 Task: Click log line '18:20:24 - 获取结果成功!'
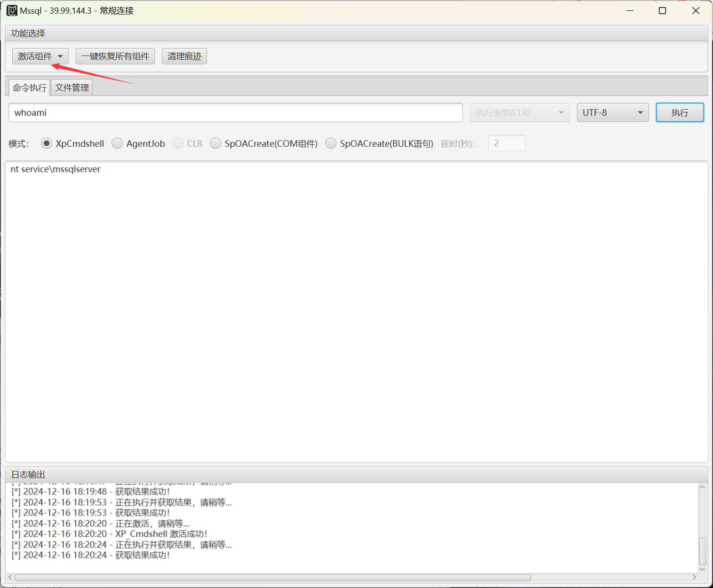click(91, 555)
